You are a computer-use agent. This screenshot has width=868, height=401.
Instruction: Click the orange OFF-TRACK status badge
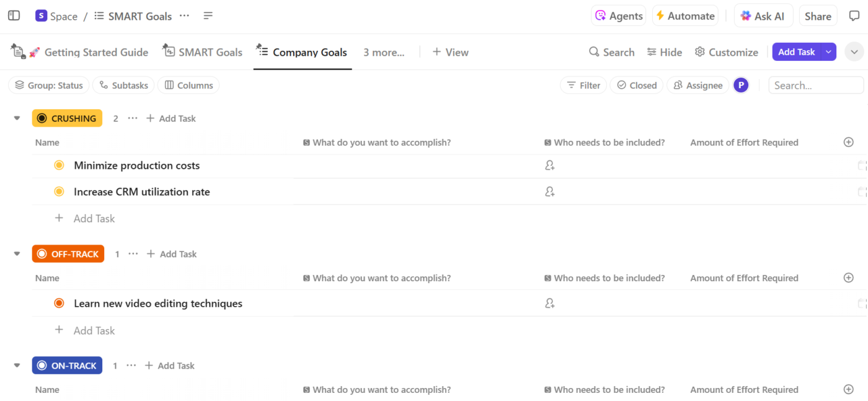coord(68,254)
